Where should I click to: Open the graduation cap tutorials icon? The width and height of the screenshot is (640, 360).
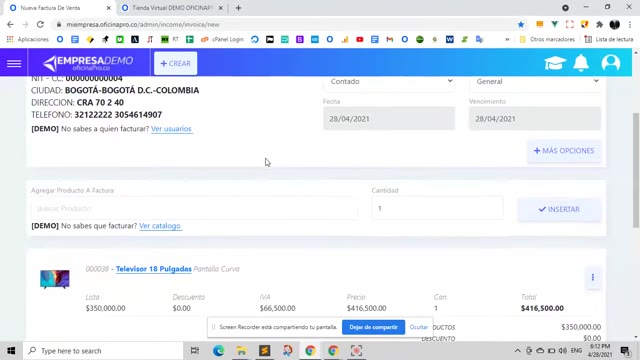click(555, 63)
